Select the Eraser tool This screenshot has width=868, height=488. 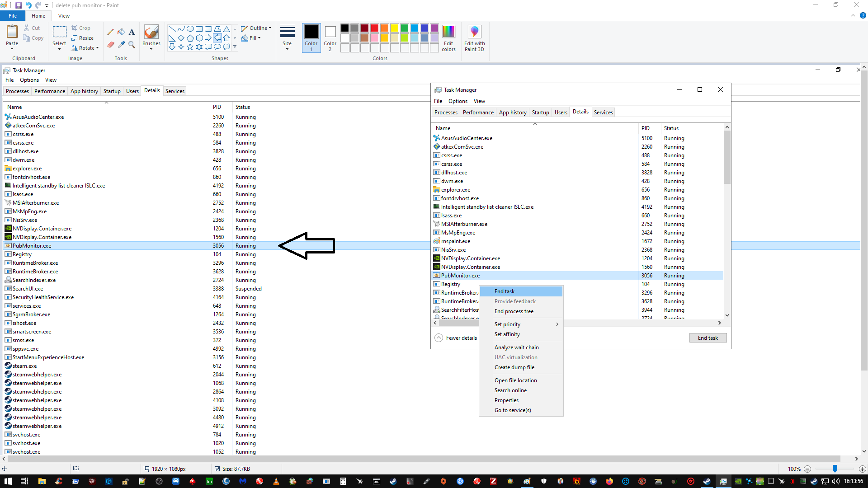[110, 44]
